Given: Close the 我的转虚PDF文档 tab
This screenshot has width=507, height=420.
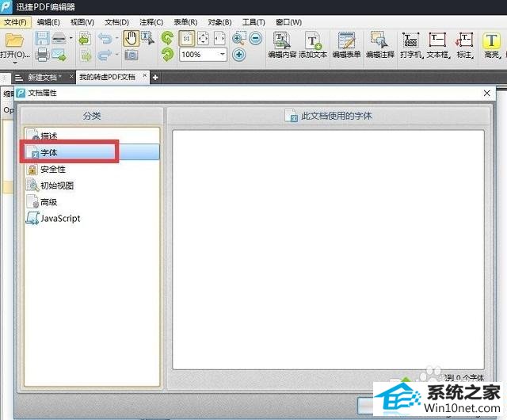Looking at the screenshot, I should (x=144, y=75).
